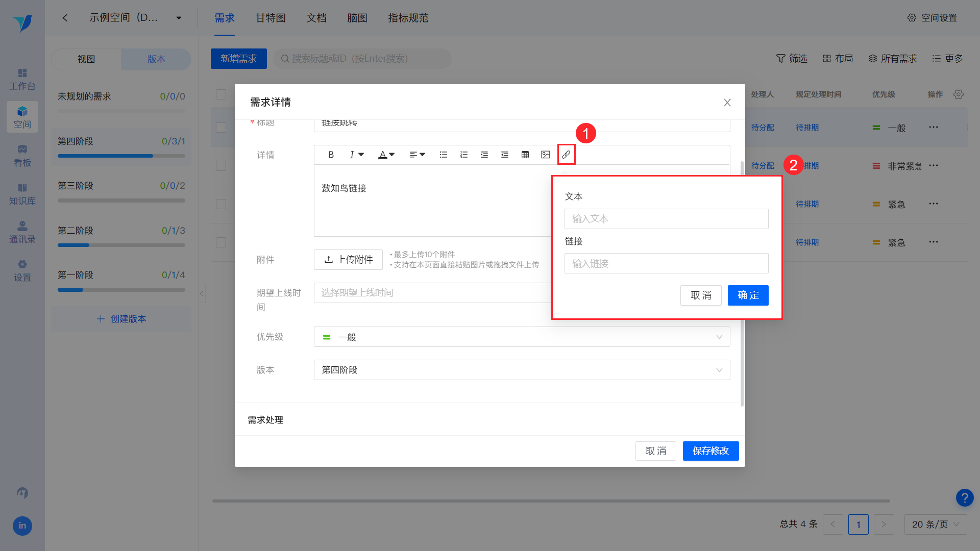
Task: Switch to the 脑图 tab
Action: 357,18
